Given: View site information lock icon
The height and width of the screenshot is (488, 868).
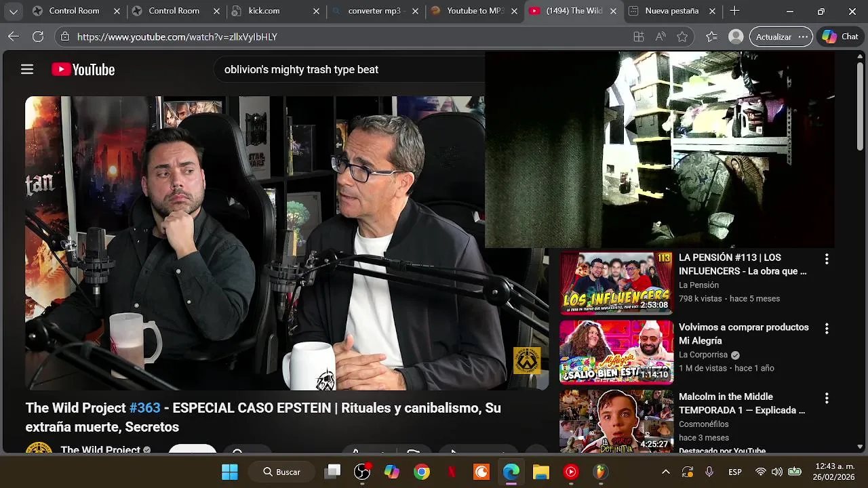Looking at the screenshot, I should pyautogui.click(x=65, y=37).
